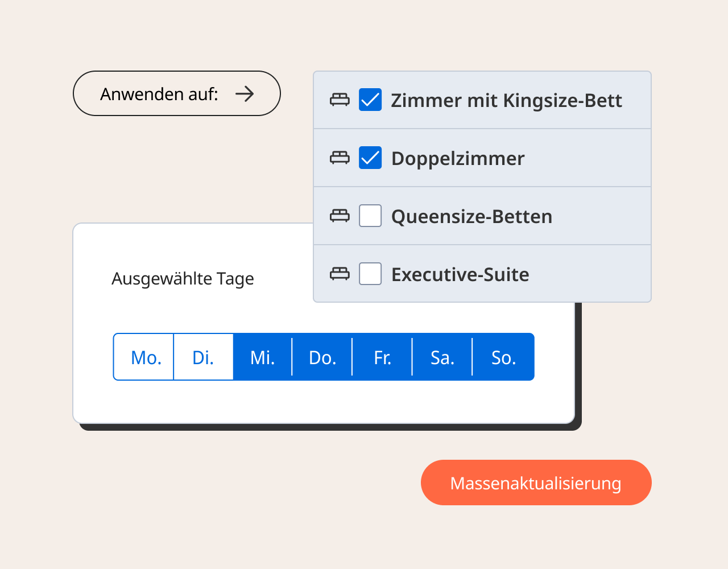728x569 pixels.
Task: Uncheck the Zimmer mit Kingsize-Bett checkbox
Action: (x=370, y=100)
